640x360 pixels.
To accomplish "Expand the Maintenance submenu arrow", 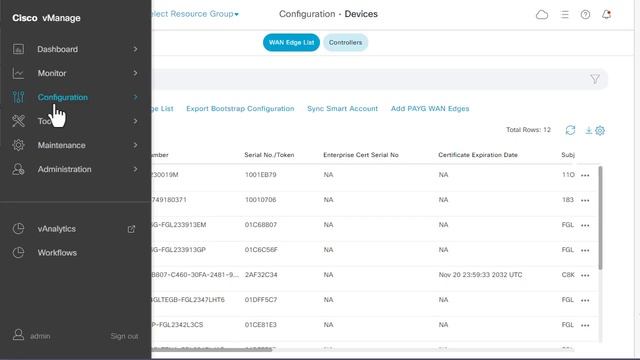I will (x=135, y=145).
